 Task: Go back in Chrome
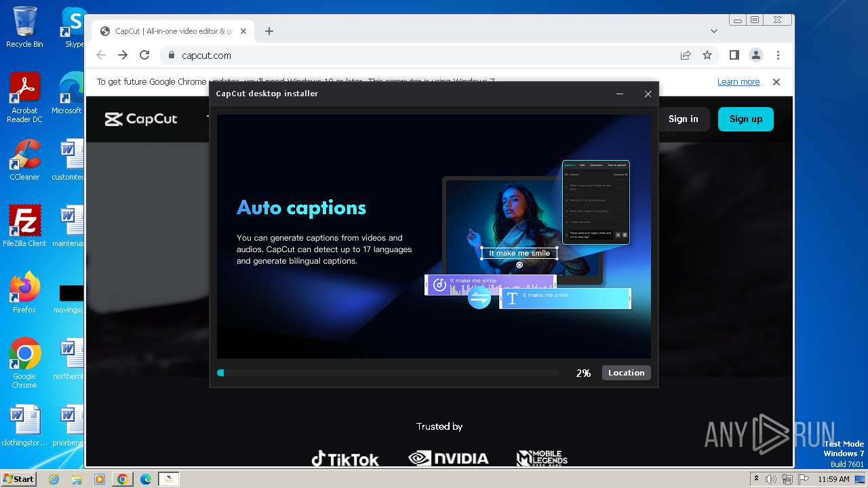pyautogui.click(x=101, y=56)
